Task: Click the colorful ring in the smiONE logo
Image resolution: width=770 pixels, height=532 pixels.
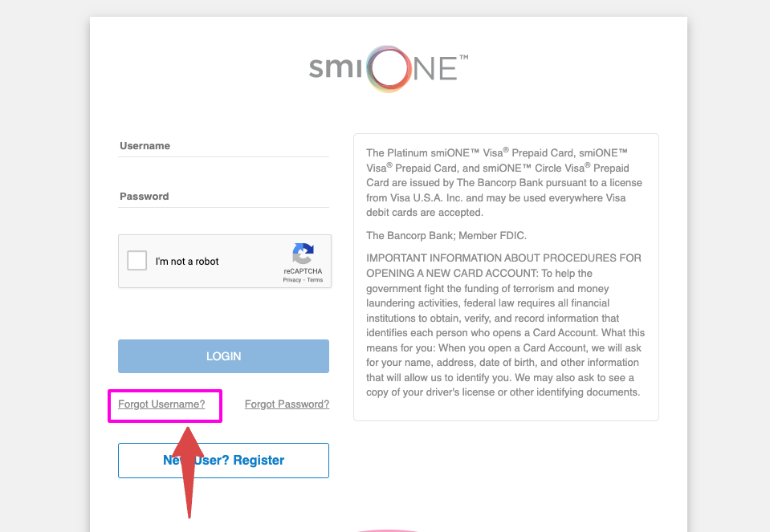Action: 387,69
